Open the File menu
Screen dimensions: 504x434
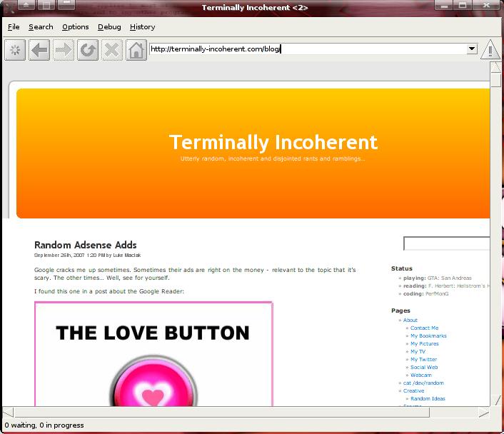tap(14, 27)
